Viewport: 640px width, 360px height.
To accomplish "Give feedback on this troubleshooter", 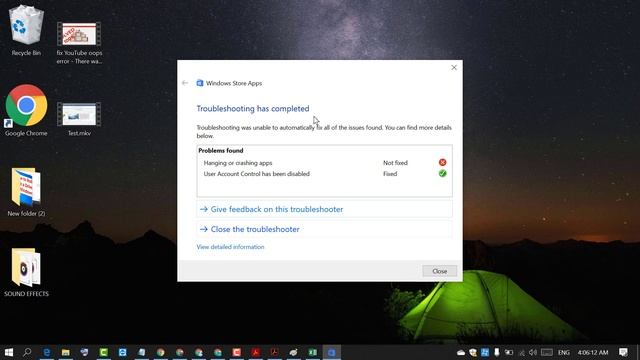I will click(x=324, y=209).
